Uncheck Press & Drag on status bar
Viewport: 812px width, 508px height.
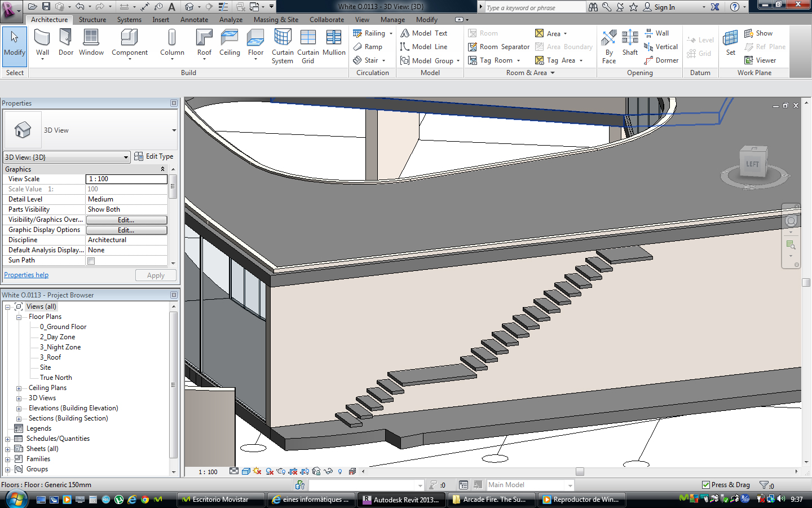tap(707, 485)
